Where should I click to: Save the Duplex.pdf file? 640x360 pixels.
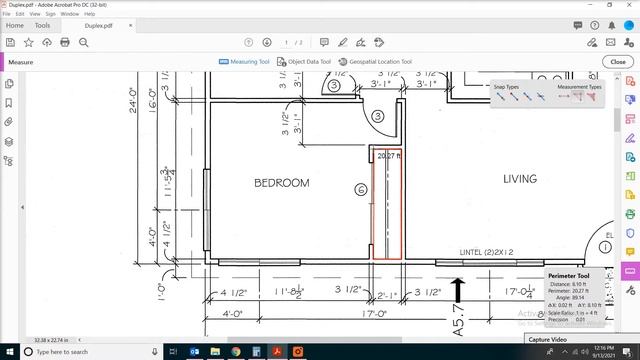(x=10, y=42)
